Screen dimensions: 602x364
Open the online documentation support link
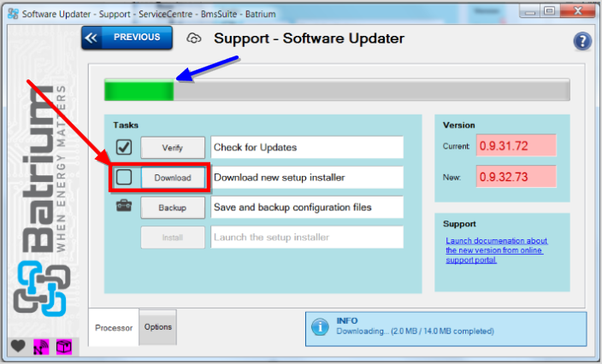pos(496,250)
